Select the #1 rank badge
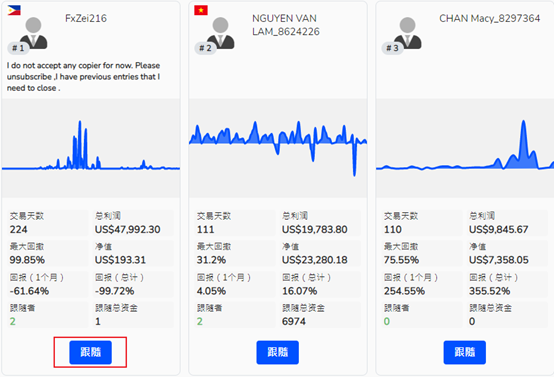 coord(18,48)
